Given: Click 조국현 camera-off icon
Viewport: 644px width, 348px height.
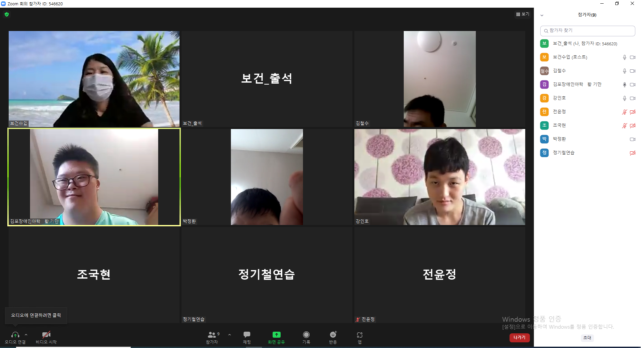Looking at the screenshot, I should coord(633,126).
